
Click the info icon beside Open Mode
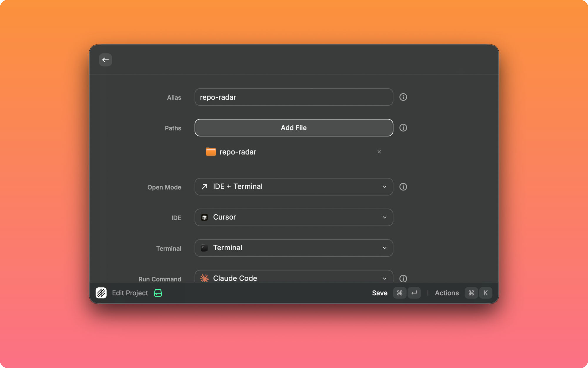pyautogui.click(x=403, y=187)
